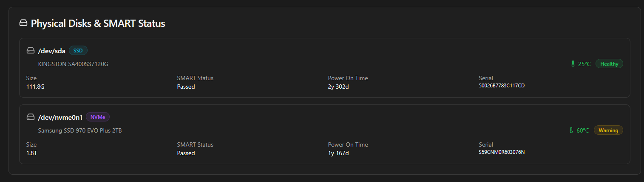The width and height of the screenshot is (644, 182).
Task: Select the /dev/sda device name
Action: (x=51, y=51)
